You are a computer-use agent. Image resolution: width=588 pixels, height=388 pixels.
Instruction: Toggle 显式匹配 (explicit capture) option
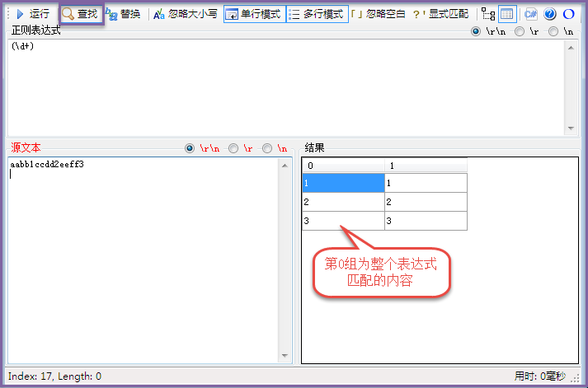tap(441, 14)
